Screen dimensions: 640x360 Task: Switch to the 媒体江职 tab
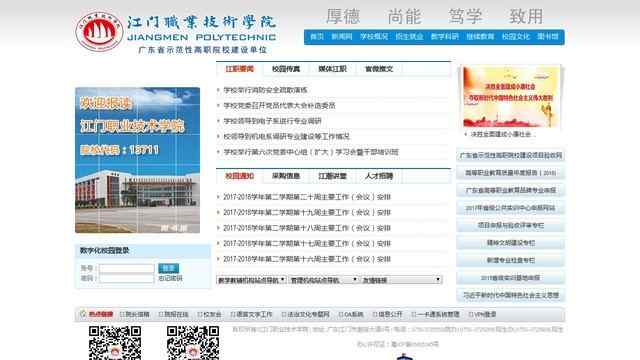(x=332, y=69)
